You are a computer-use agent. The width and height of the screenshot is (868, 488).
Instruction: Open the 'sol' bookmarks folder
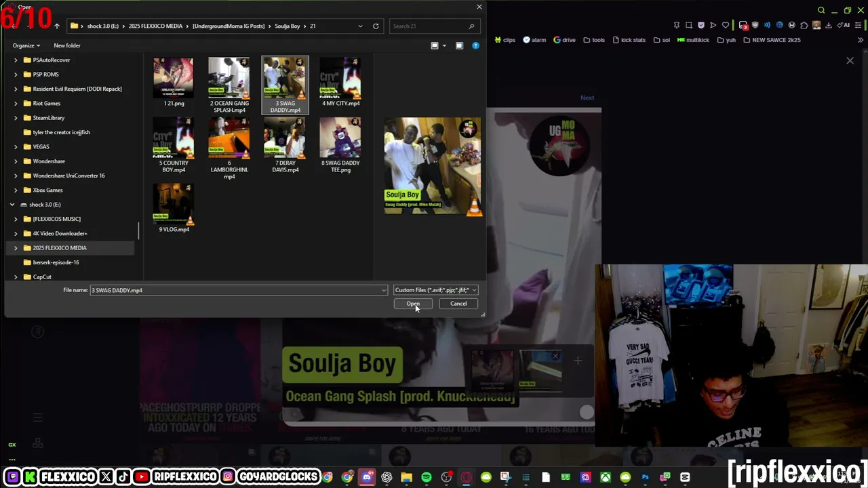[x=662, y=40]
